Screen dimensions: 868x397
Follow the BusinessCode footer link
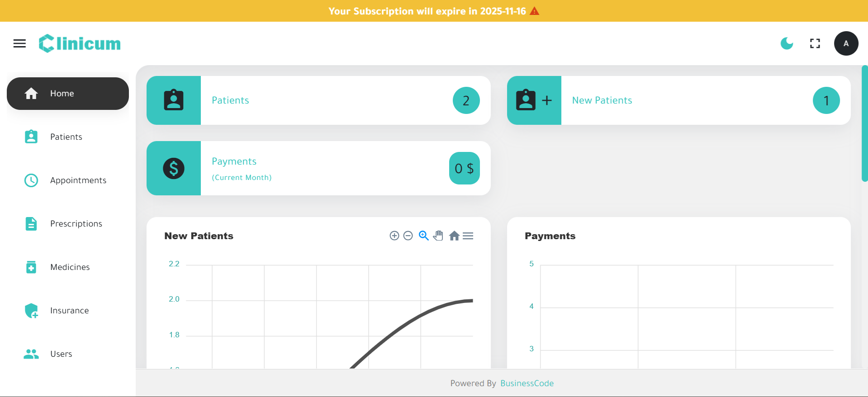pyautogui.click(x=527, y=383)
